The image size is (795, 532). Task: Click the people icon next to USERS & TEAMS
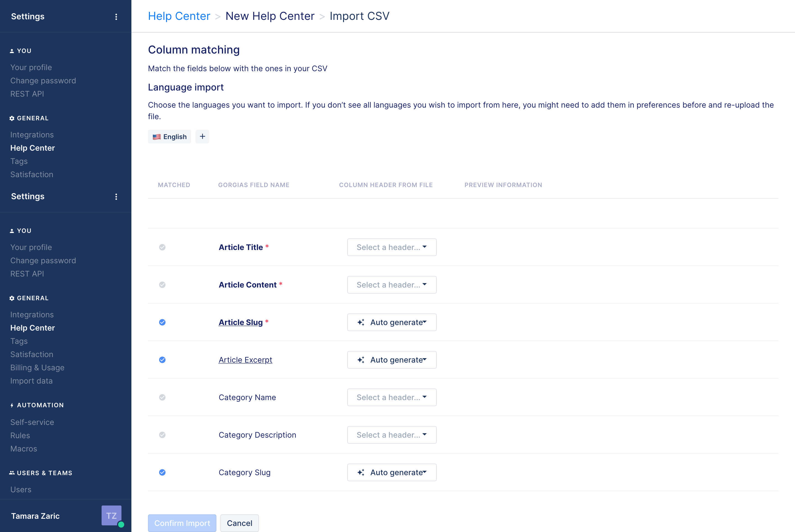point(12,473)
